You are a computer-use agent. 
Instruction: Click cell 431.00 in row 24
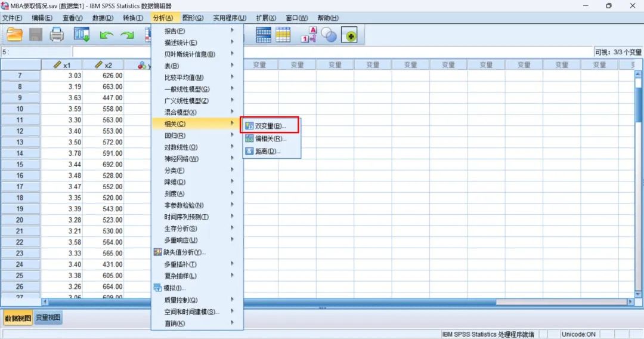pos(103,264)
